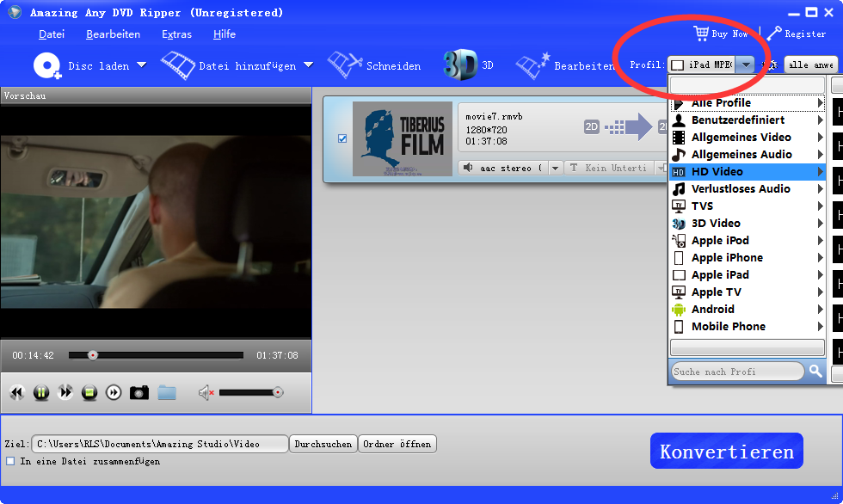Choose Allgemeines Audio category
Screen dimensions: 843x504
[x=748, y=154]
